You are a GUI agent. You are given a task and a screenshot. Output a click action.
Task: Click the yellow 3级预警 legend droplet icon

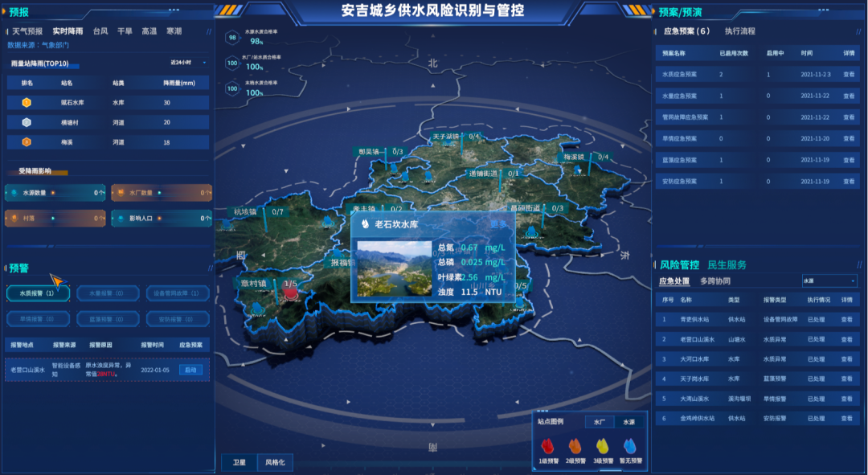602,445
